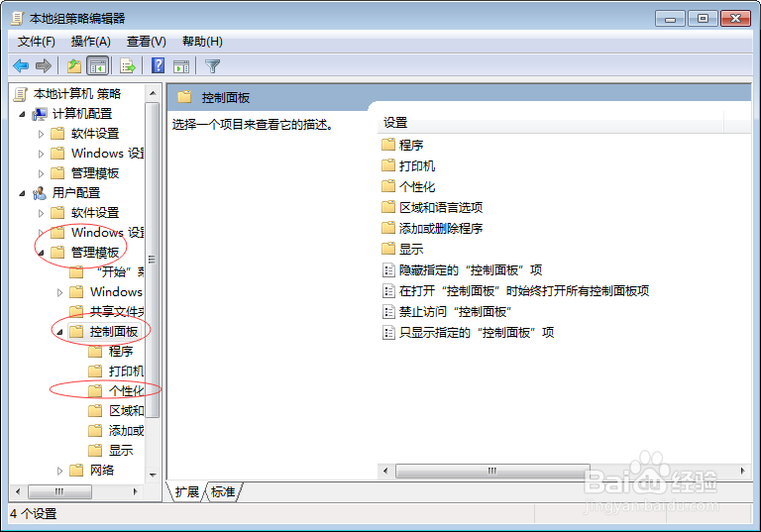
Task: Open the 帮助(H) menu
Action: 202,42
